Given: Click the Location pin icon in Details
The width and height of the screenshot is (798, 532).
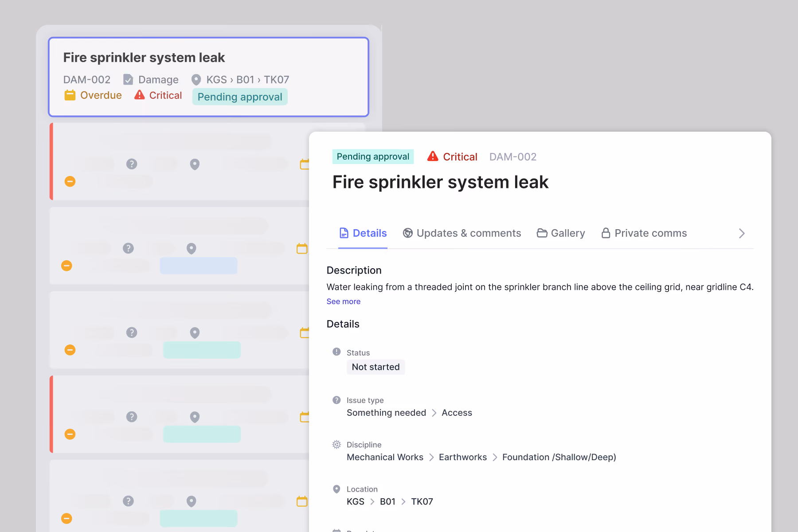Looking at the screenshot, I should (336, 489).
